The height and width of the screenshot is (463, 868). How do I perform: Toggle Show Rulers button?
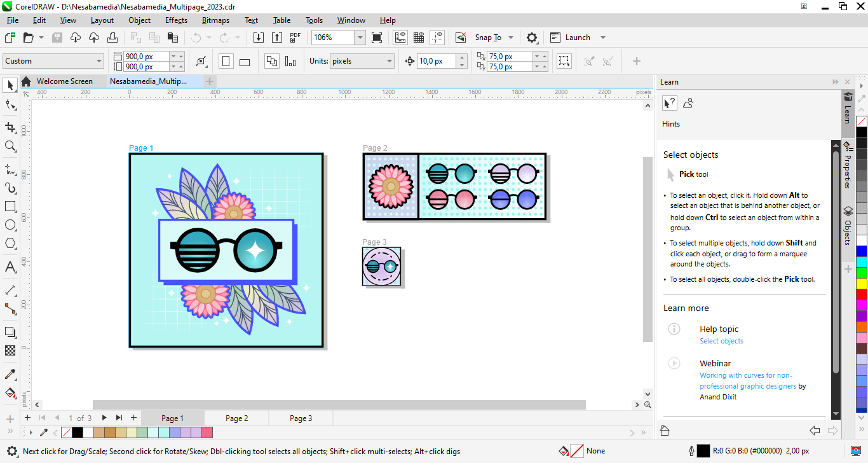pos(400,38)
